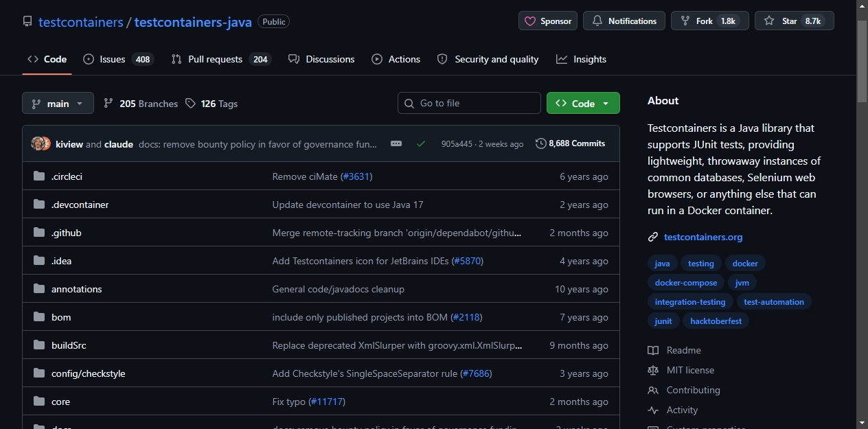This screenshot has height=429, width=868.
Task: Select the docker topic tag
Action: (745, 264)
